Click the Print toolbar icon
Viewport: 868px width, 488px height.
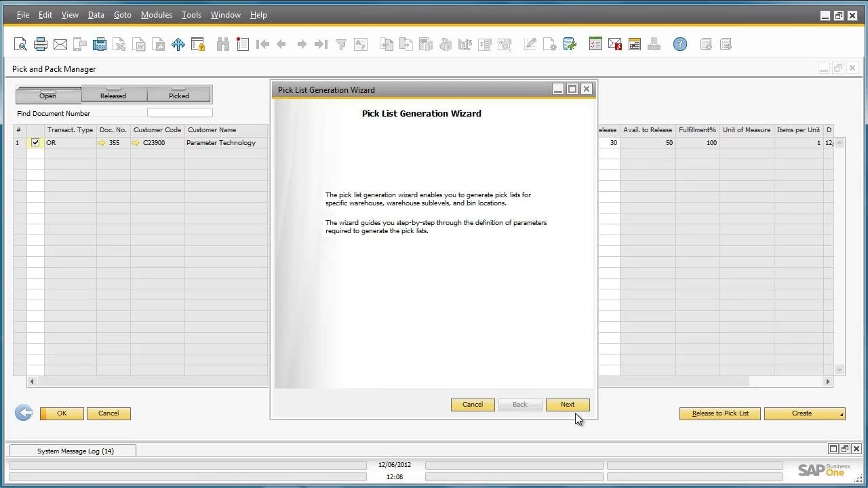[x=41, y=45]
